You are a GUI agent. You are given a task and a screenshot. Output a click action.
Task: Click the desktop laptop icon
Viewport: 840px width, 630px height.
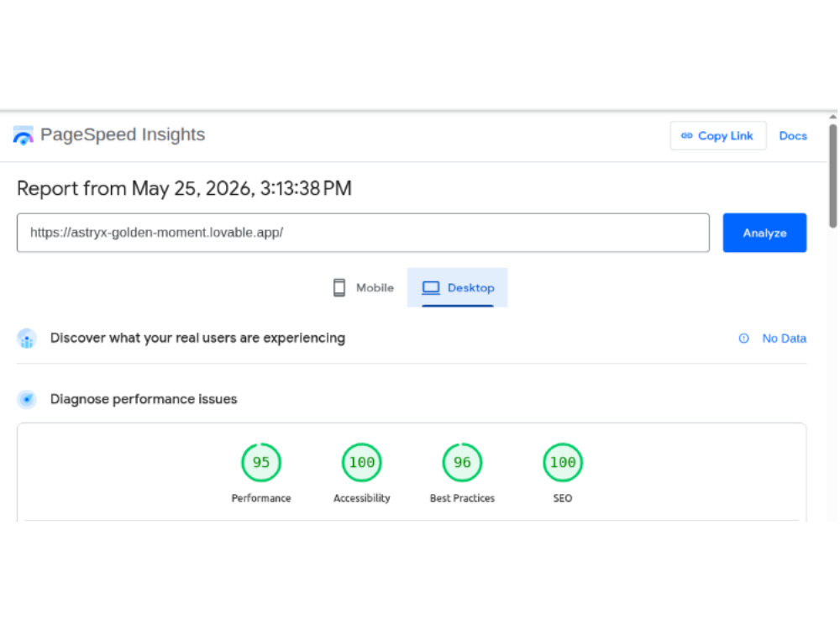point(431,288)
